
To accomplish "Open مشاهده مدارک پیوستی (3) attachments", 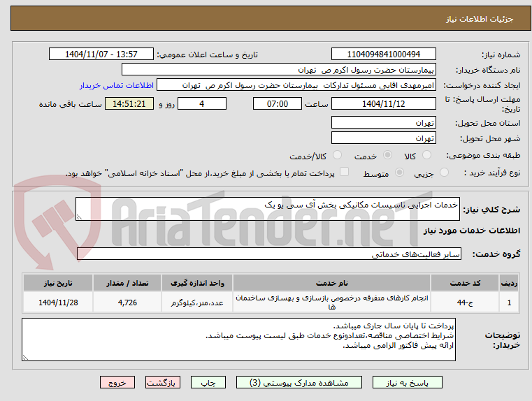I will (299, 382).
